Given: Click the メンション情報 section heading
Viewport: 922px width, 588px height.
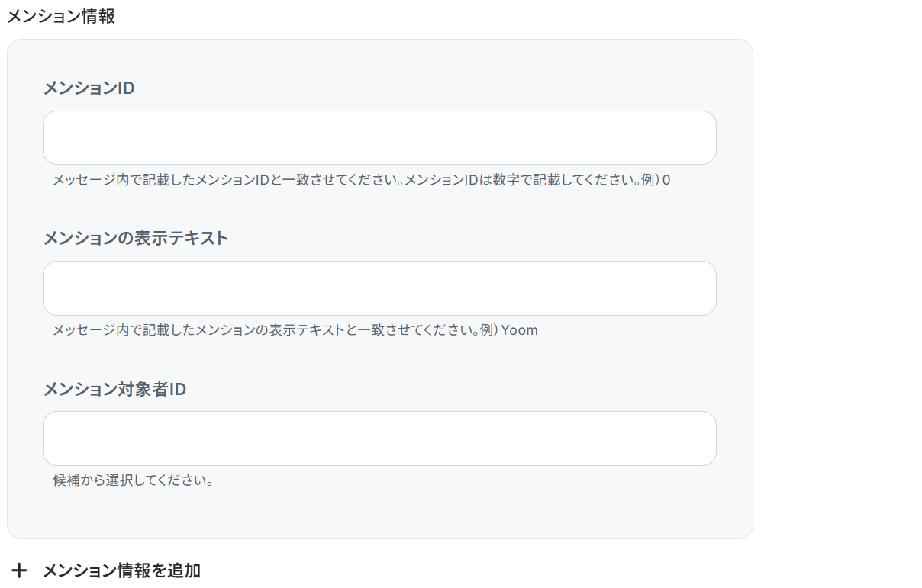Looking at the screenshot, I should pyautogui.click(x=61, y=16).
